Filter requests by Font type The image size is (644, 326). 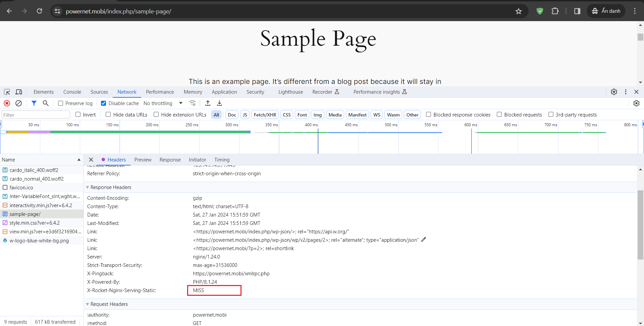302,115
